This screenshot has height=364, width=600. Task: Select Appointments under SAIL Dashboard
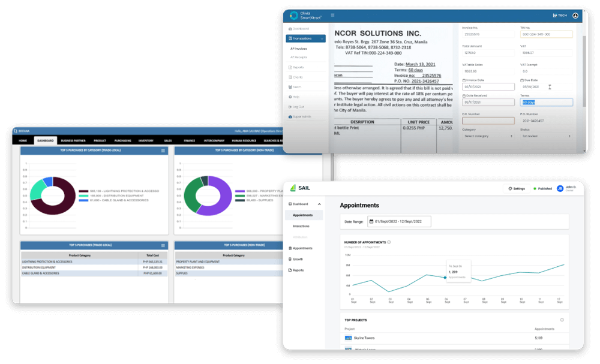304,215
